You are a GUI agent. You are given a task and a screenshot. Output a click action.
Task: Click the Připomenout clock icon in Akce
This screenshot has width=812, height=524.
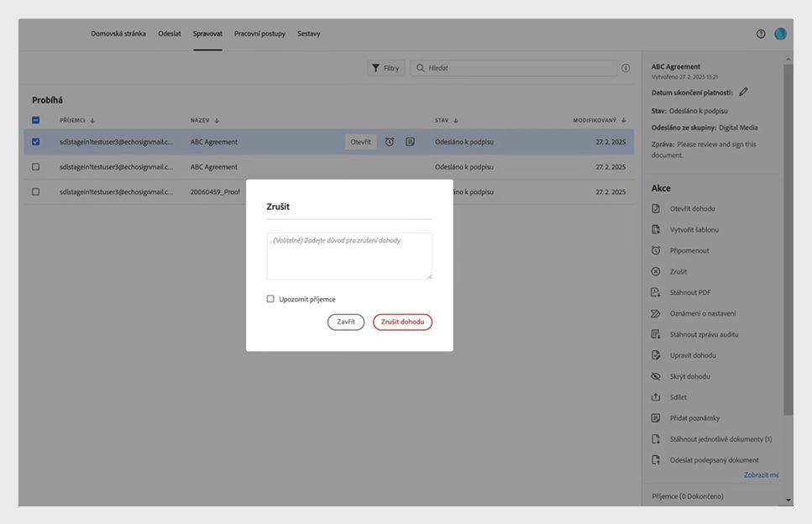click(656, 250)
